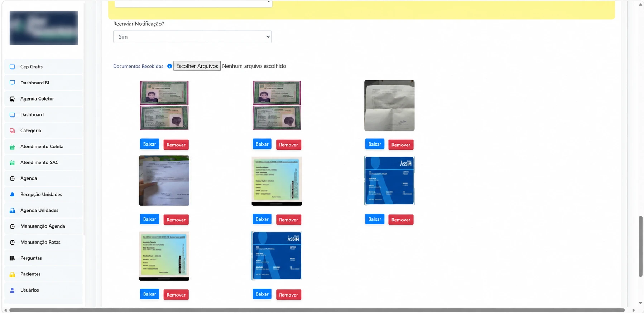Open Cep Gratis via its monitor icon
This screenshot has height=313, width=644.
click(12, 67)
